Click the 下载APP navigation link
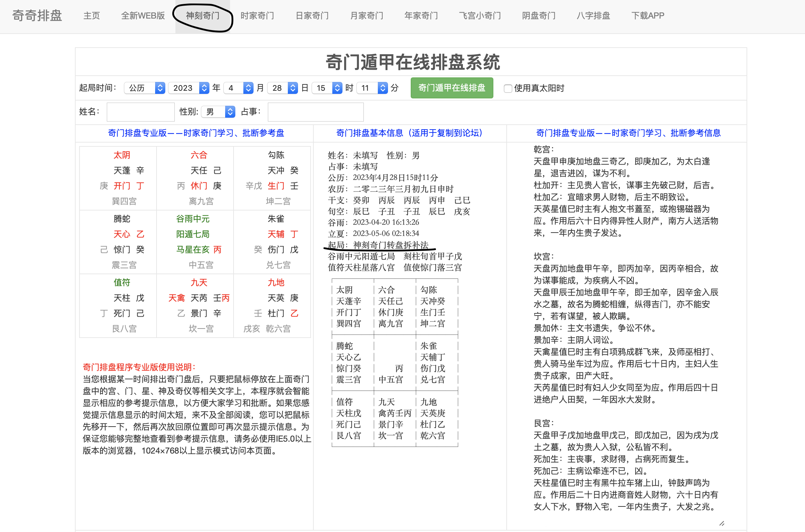 point(647,16)
